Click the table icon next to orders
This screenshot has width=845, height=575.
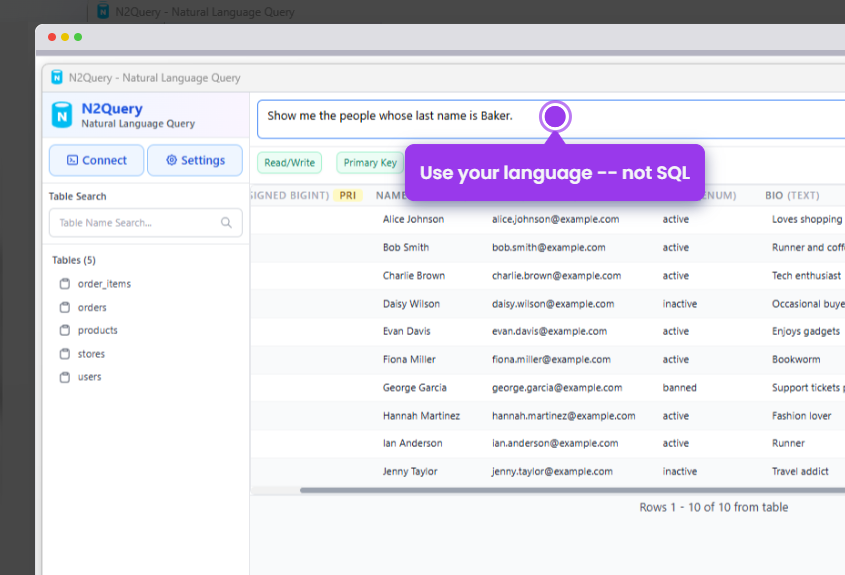(65, 307)
